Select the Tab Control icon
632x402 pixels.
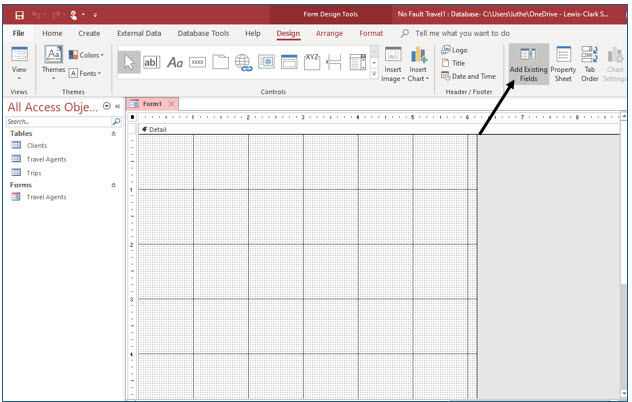pyautogui.click(x=220, y=62)
